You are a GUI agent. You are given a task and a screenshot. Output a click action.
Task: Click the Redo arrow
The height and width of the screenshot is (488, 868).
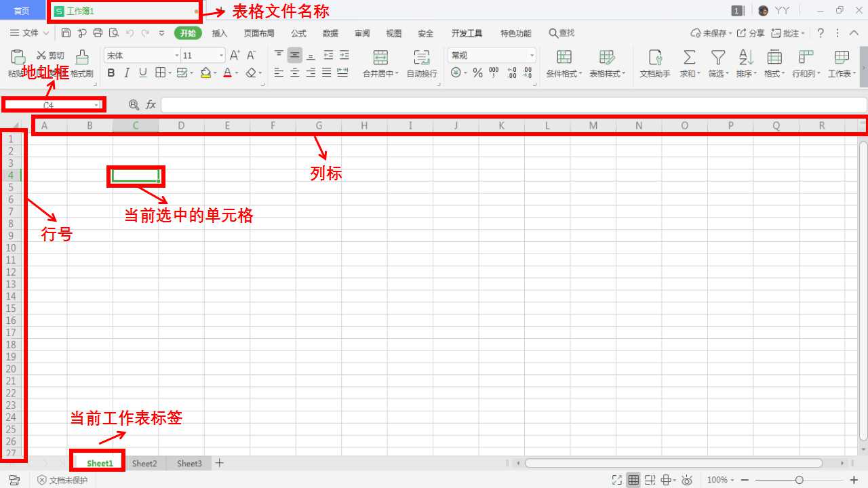(145, 33)
